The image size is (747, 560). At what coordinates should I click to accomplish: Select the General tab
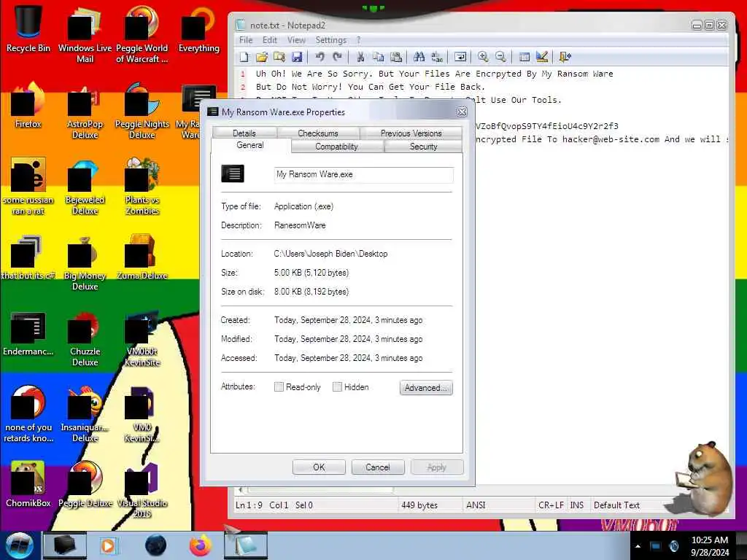250,145
